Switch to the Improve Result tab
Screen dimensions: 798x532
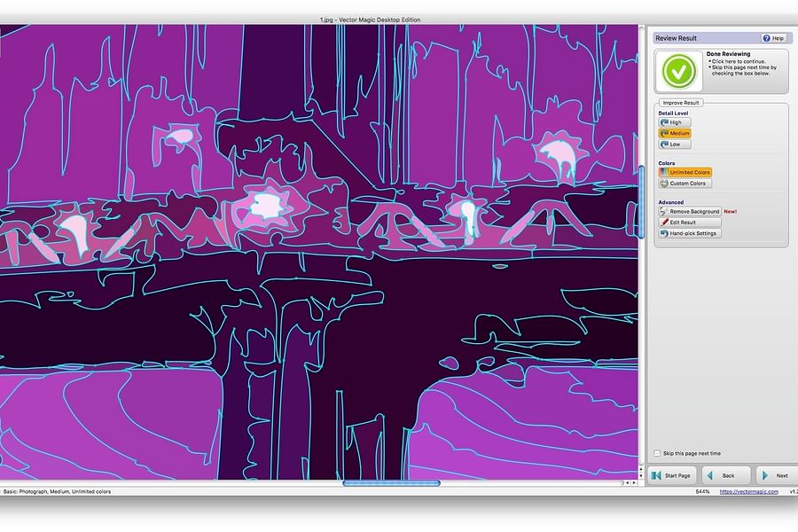pos(680,102)
